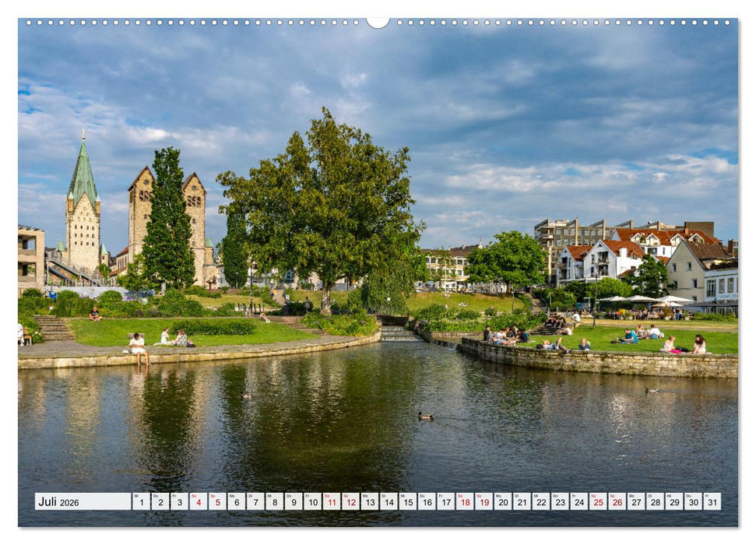Select date 11 shown in red
The height and width of the screenshot is (545, 756).
(334, 502)
